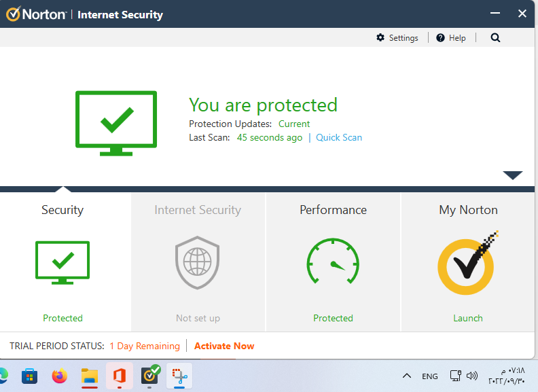The height and width of the screenshot is (392, 538).
Task: Click the TRIAL PERIOD STATUS label
Action: 57,346
